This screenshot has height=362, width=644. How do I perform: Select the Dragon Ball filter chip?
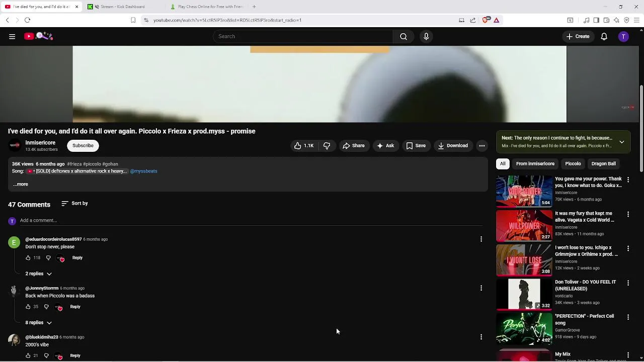604,164
